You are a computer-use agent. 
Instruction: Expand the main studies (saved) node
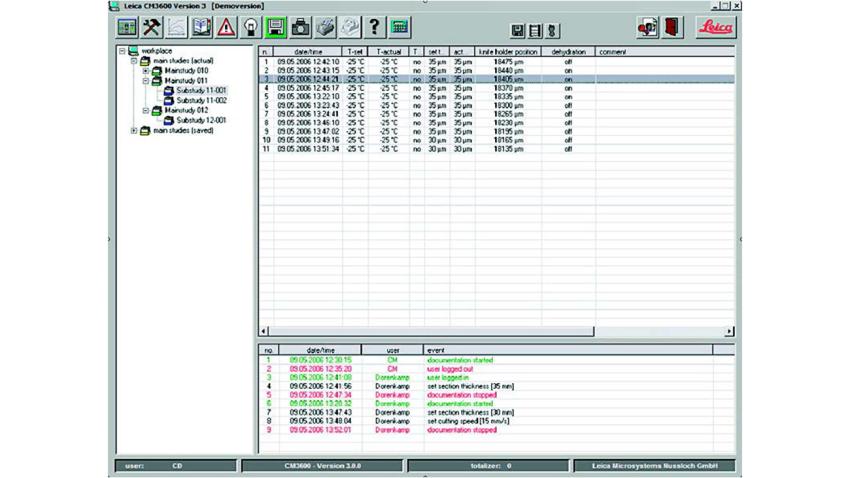point(134,131)
